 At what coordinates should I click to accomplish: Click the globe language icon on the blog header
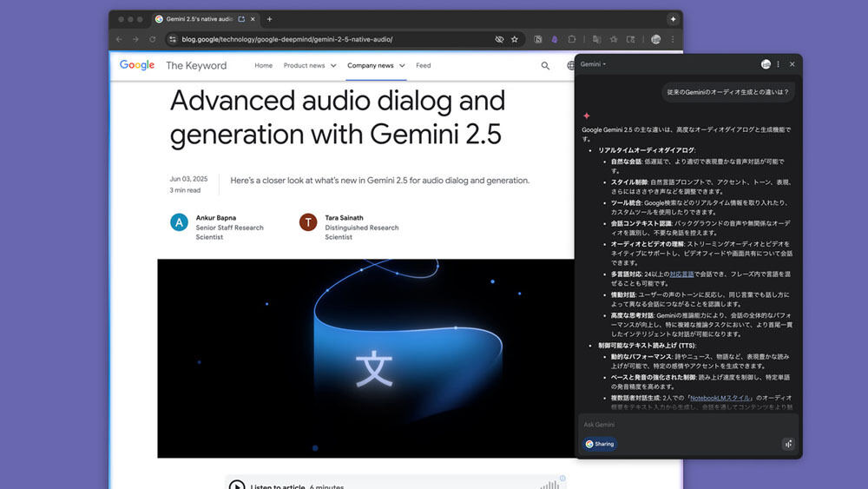(571, 66)
